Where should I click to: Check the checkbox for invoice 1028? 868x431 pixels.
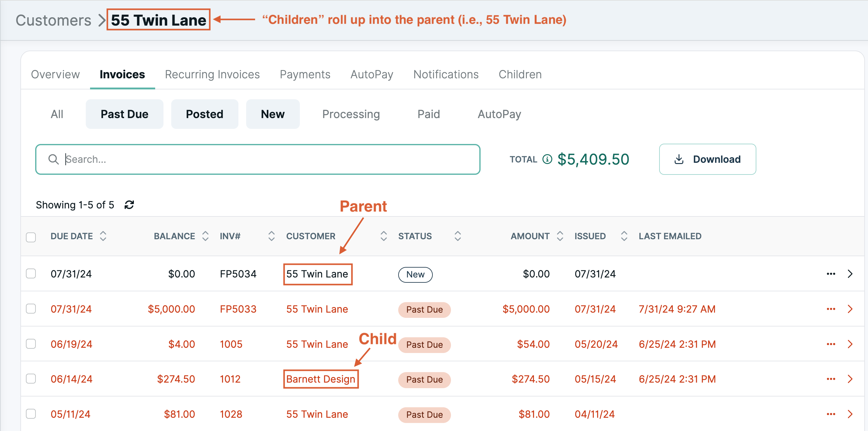point(31,414)
